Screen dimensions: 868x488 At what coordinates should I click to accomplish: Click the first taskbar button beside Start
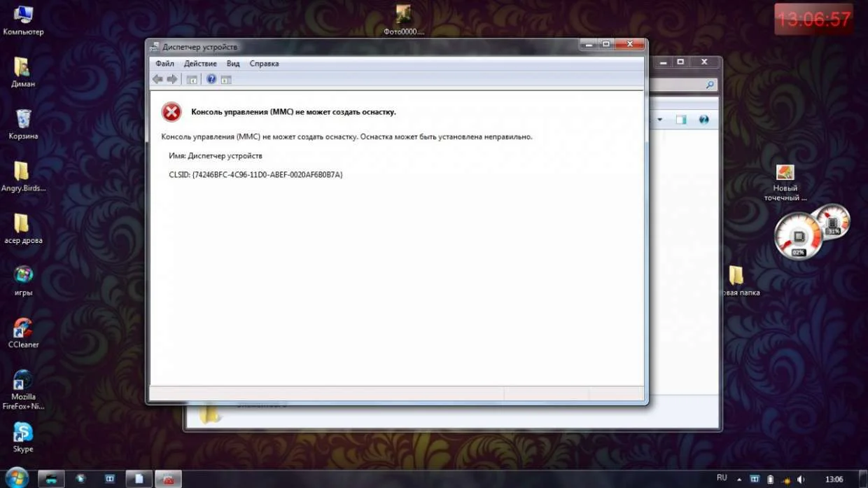pos(52,479)
